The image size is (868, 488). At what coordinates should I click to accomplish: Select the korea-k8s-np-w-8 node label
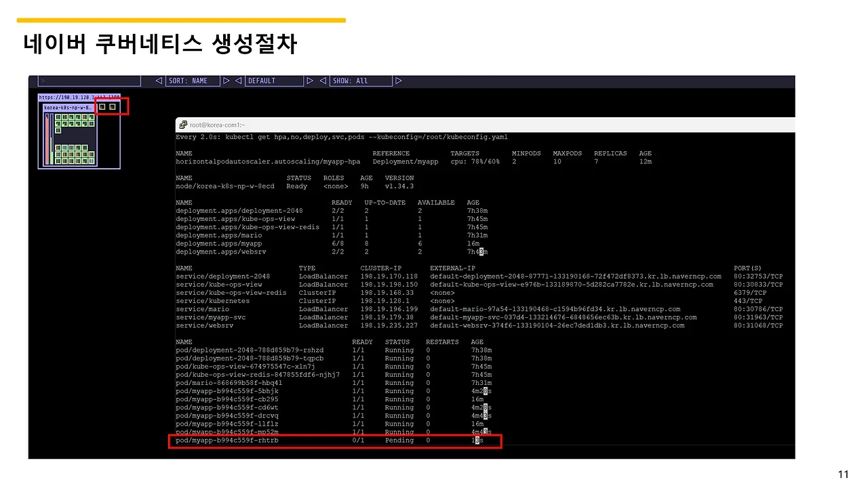coord(68,107)
